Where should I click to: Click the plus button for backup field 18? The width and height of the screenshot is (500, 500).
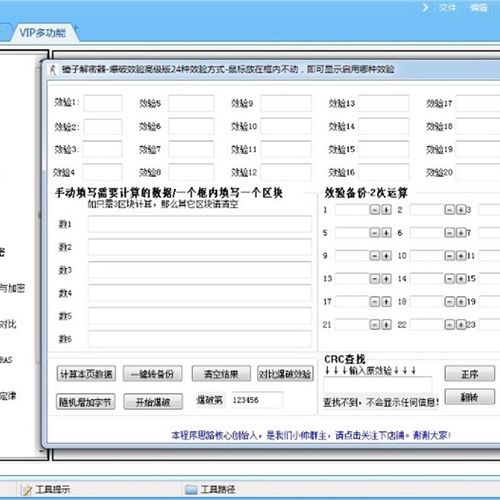[461, 302]
